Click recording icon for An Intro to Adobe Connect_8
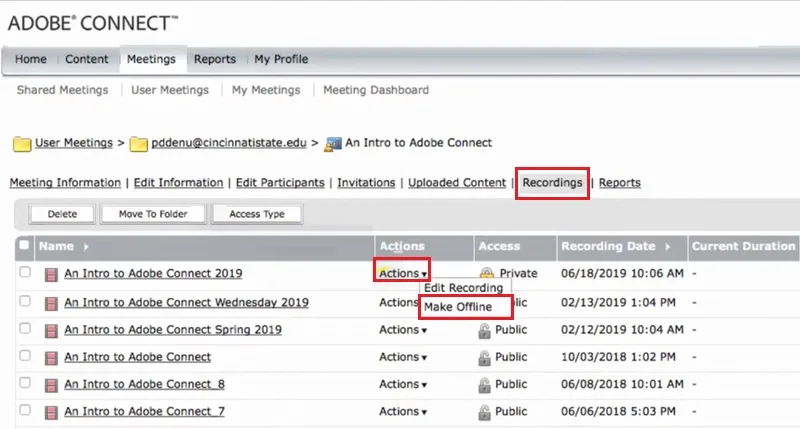The height and width of the screenshot is (429, 800). [51, 385]
